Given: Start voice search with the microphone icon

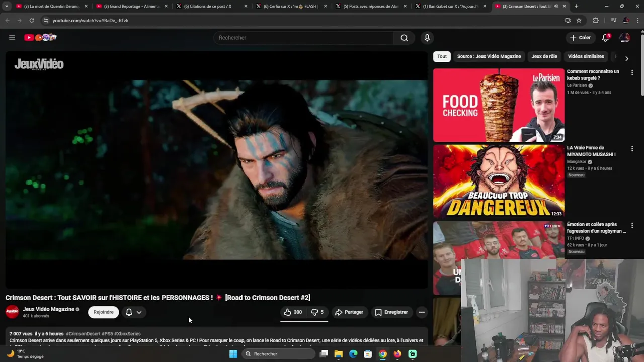Looking at the screenshot, I should click(x=427, y=38).
